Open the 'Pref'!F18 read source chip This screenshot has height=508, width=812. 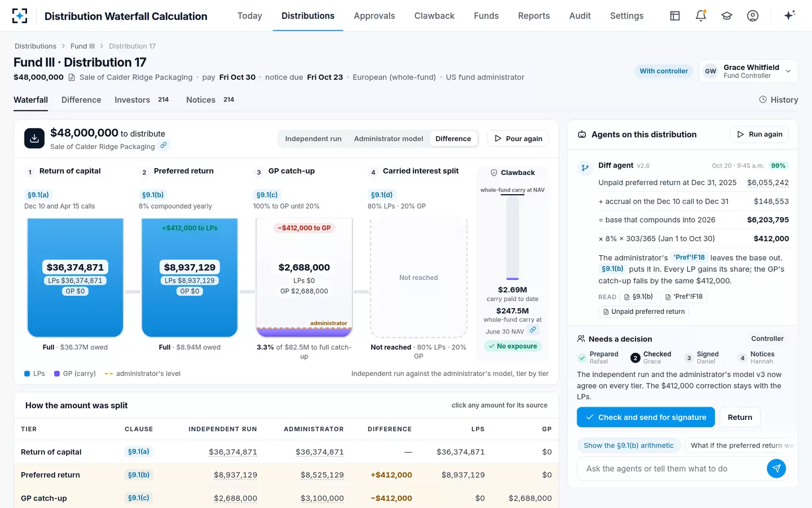click(684, 296)
